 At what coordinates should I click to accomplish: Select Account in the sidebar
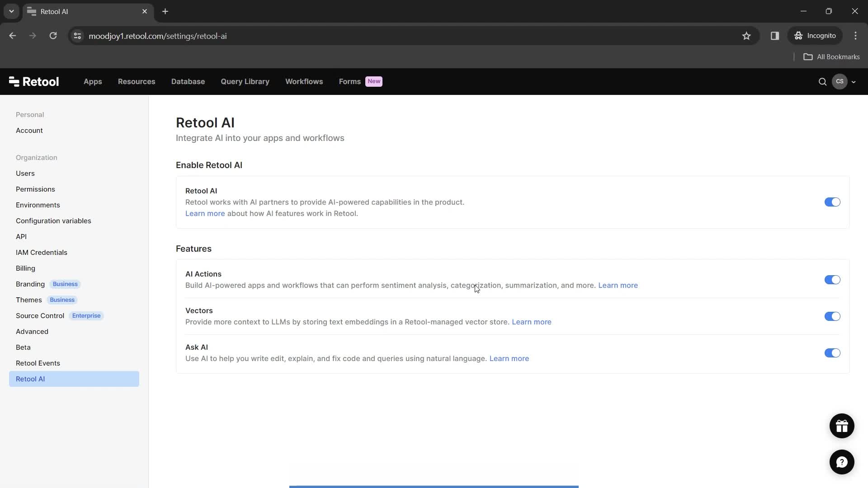click(x=29, y=131)
